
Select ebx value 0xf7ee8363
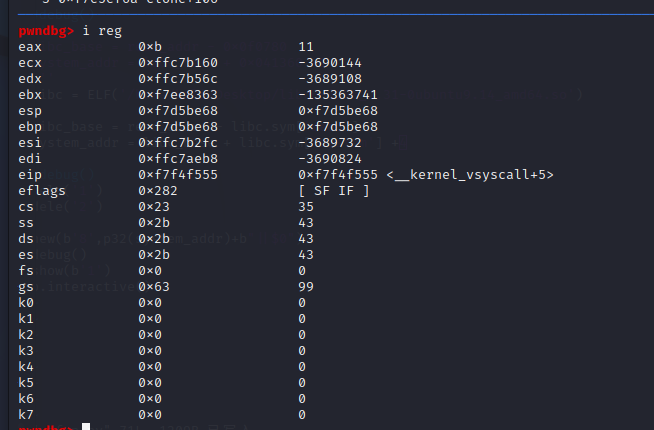(178, 95)
